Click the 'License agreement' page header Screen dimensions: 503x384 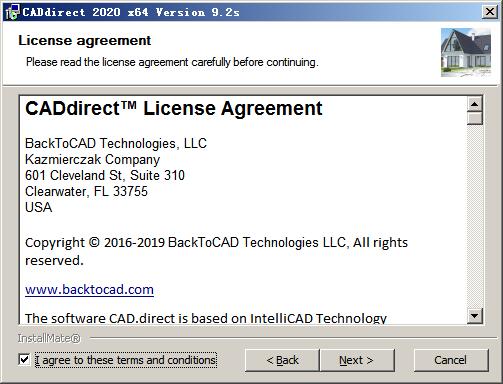84,41
